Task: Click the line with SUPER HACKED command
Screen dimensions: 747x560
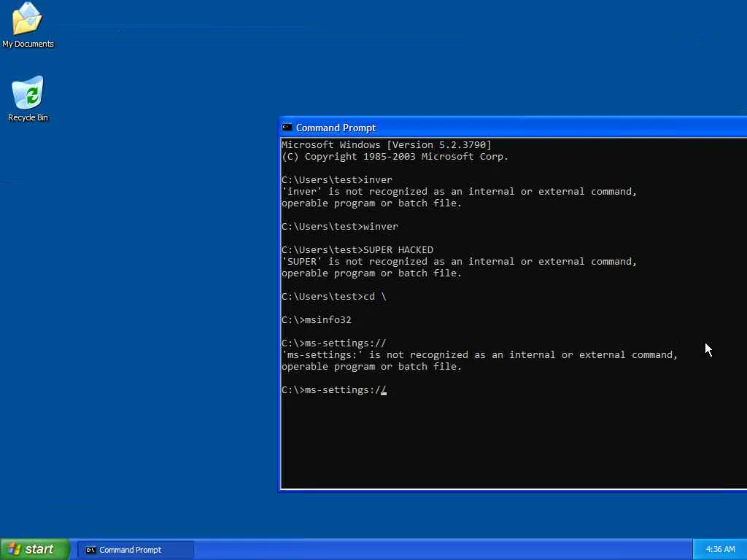Action: coord(357,250)
